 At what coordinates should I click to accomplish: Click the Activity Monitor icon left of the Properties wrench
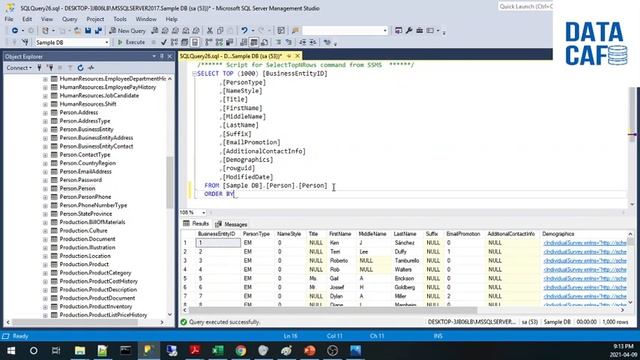pyautogui.click(x=398, y=31)
